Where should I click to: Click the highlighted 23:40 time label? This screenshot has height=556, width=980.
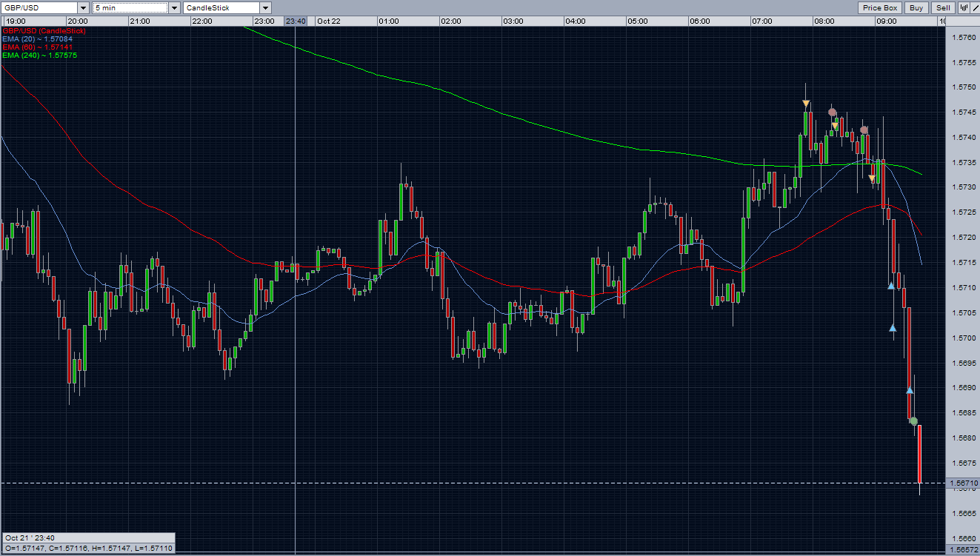pos(296,21)
